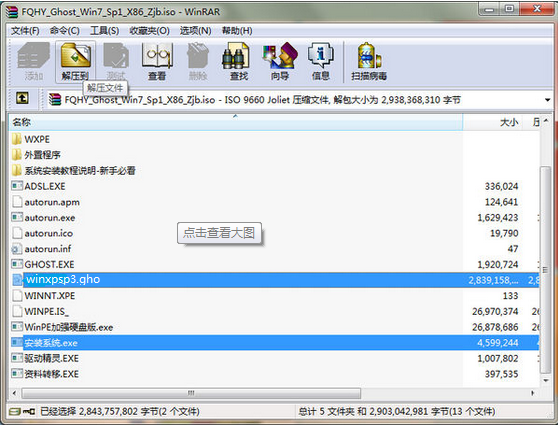Open the 工具(S) menu
The image size is (558, 426).
(x=104, y=31)
